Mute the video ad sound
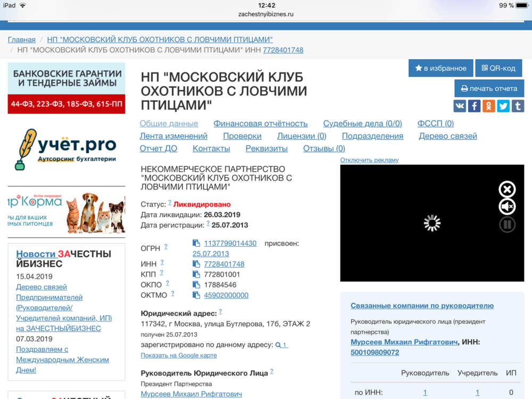The image size is (532, 399). pos(507,206)
